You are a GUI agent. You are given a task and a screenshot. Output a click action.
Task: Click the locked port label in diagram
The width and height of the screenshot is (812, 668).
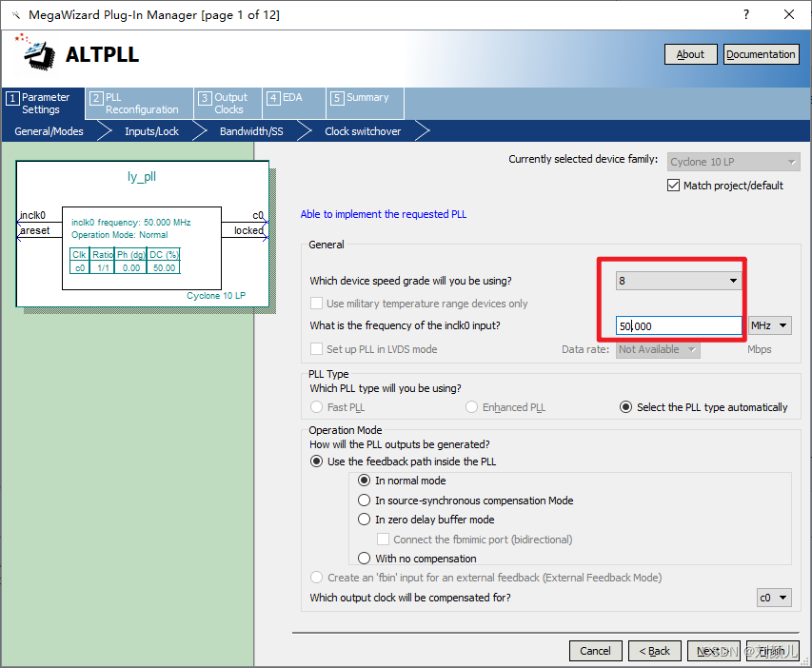coord(248,230)
